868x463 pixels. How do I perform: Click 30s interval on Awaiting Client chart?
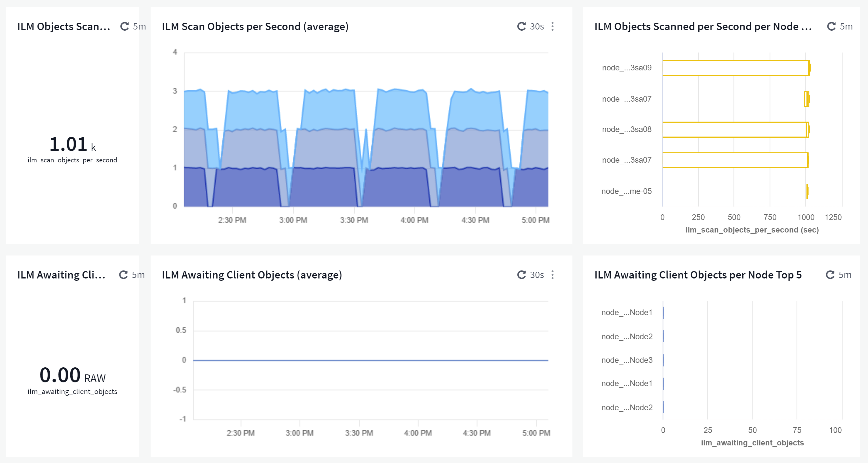pyautogui.click(x=537, y=275)
